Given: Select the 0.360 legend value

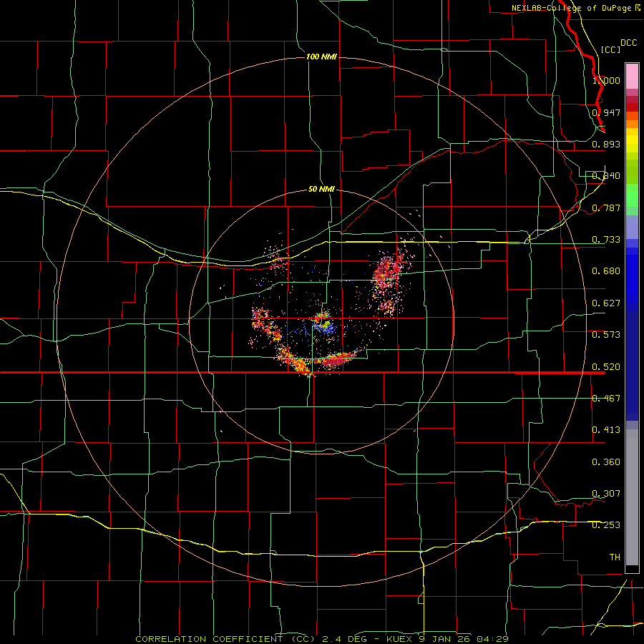Looking at the screenshot, I should tap(606, 462).
